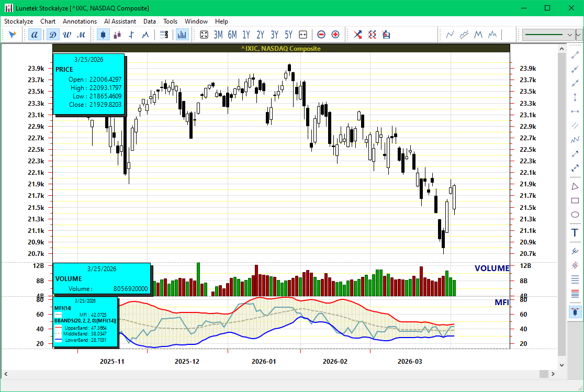Open the AI Assistant menu
This screenshot has width=584, height=392.
[x=119, y=21]
